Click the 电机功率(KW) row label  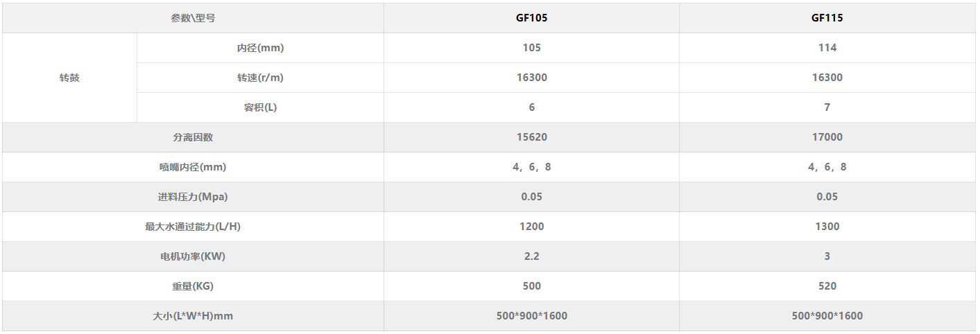pyautogui.click(x=193, y=256)
